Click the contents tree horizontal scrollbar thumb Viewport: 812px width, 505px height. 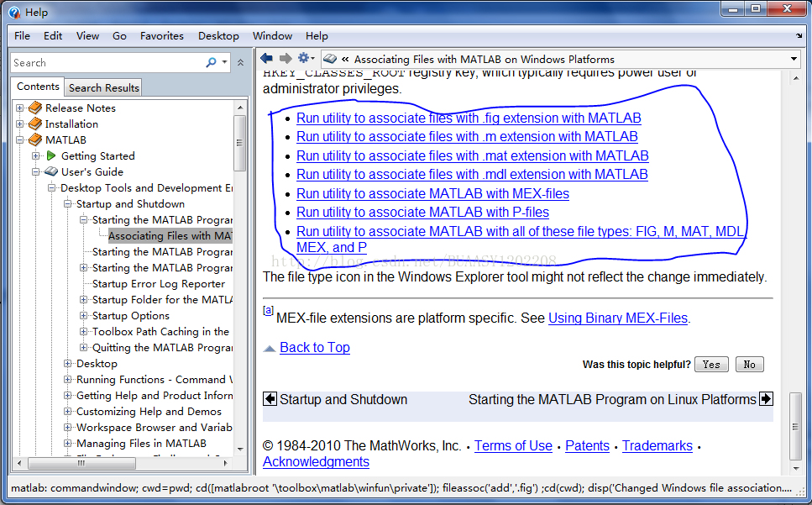pyautogui.click(x=81, y=463)
